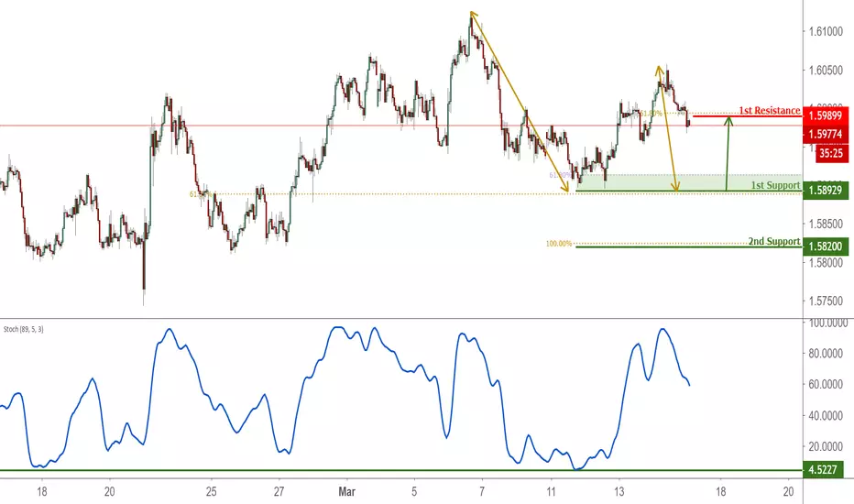Viewport: 854px width, 504px height.
Task: Click the 5 date axis label
Action: tap(414, 491)
